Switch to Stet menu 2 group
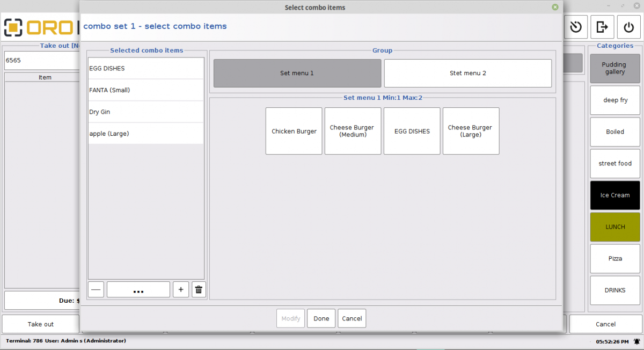This screenshot has width=644, height=350. coord(468,73)
